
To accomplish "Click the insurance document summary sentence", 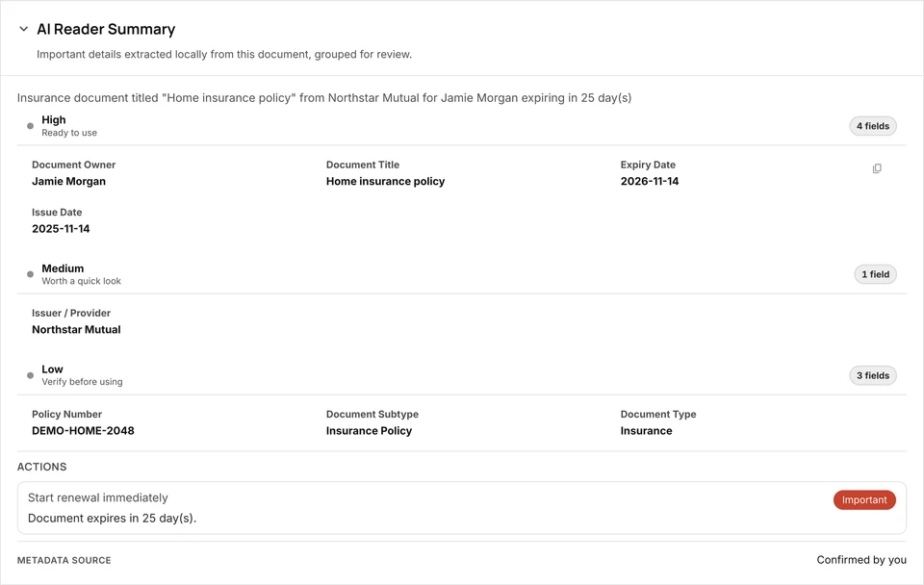I will (x=324, y=98).
